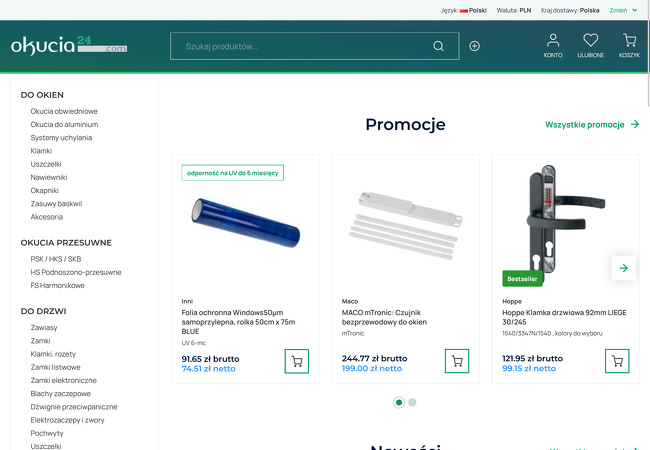The width and height of the screenshot is (650, 450).
Task: Click the Bestseller badge
Action: (522, 279)
